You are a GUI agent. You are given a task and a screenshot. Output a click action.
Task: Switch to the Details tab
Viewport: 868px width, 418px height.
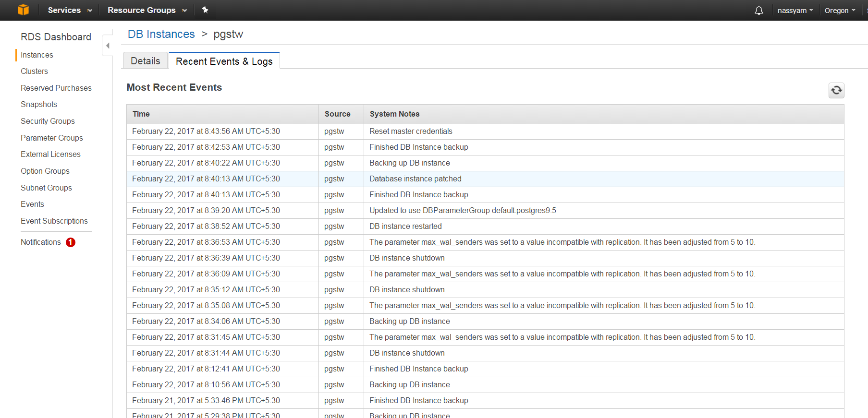(x=146, y=61)
